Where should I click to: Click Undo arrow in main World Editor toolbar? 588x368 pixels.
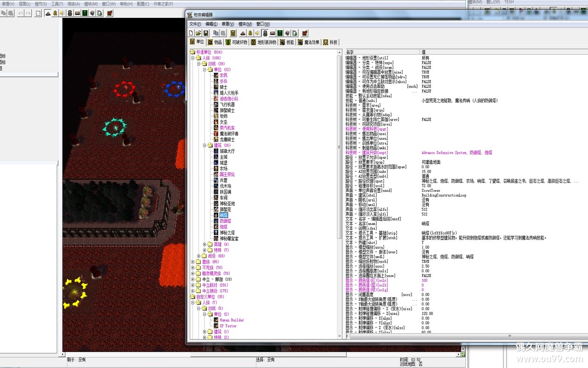(21, 13)
